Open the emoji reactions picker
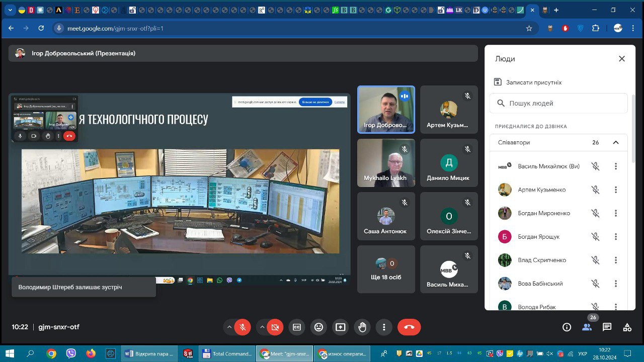Viewport: 644px width, 362px height. tap(318, 327)
